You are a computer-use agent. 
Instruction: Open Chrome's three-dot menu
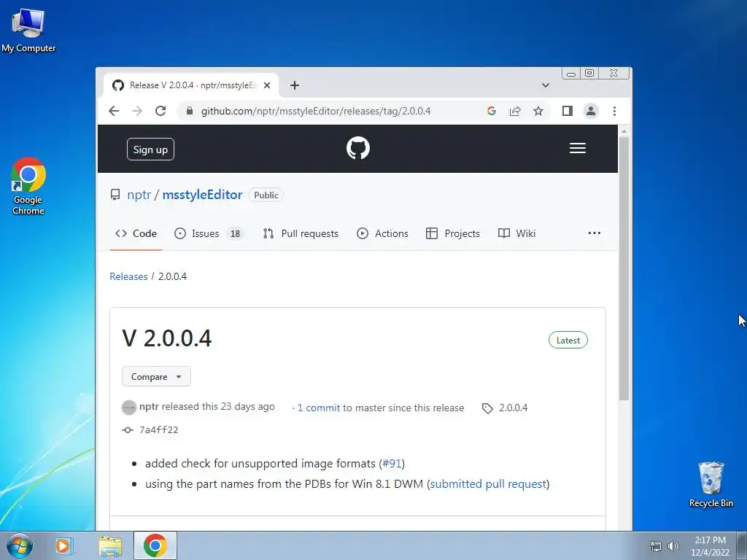click(x=614, y=111)
